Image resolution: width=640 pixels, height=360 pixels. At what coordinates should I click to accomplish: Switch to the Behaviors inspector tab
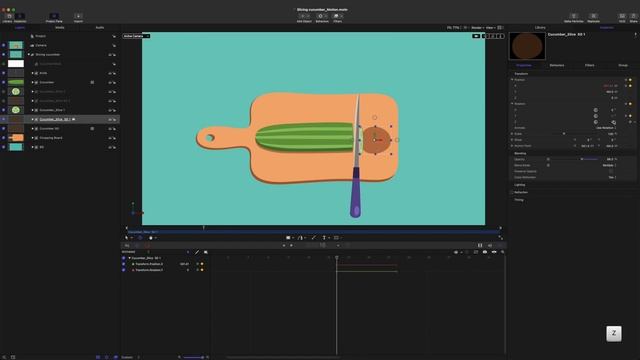[x=557, y=65]
